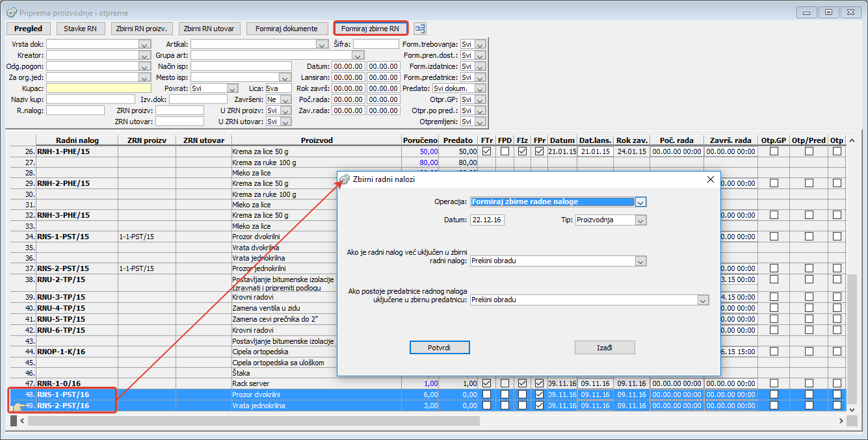The width and height of the screenshot is (868, 440).
Task: Switch to the Stavke RN tab
Action: tap(81, 29)
